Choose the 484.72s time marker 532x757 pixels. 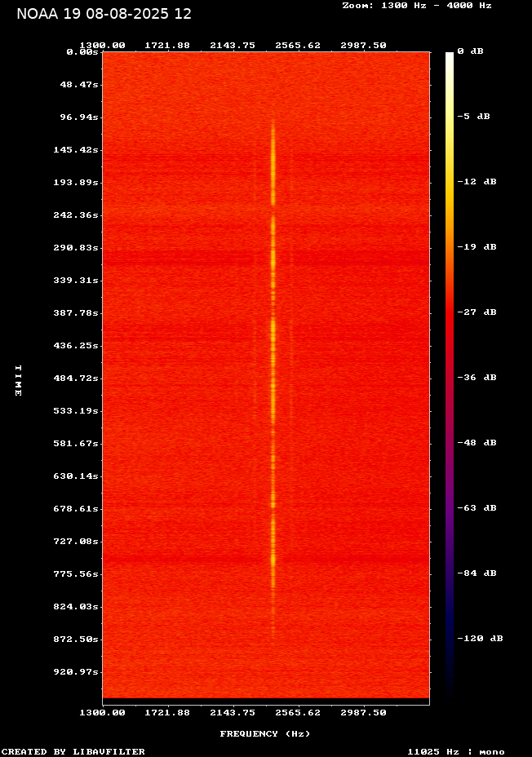click(x=75, y=378)
